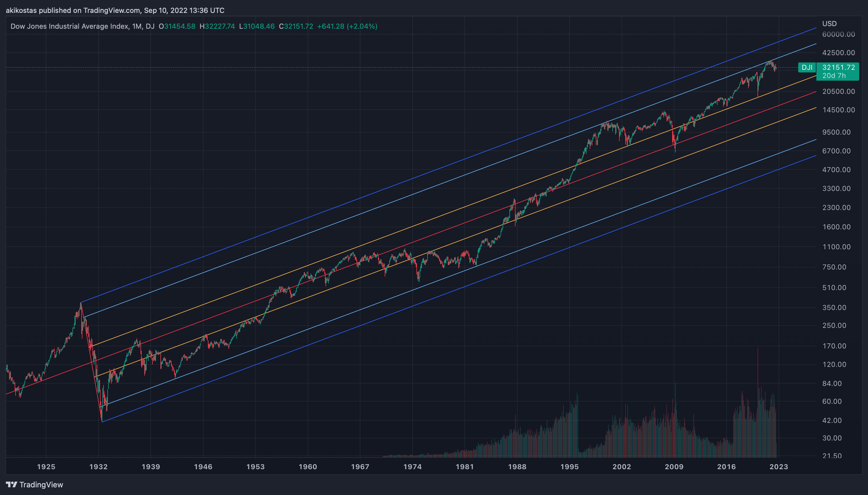Click the DJI price label tag
The width and height of the screenshot is (868, 495).
point(807,67)
